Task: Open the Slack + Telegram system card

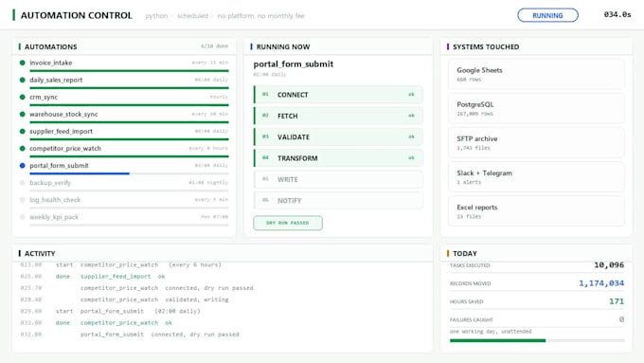Action: [536, 177]
